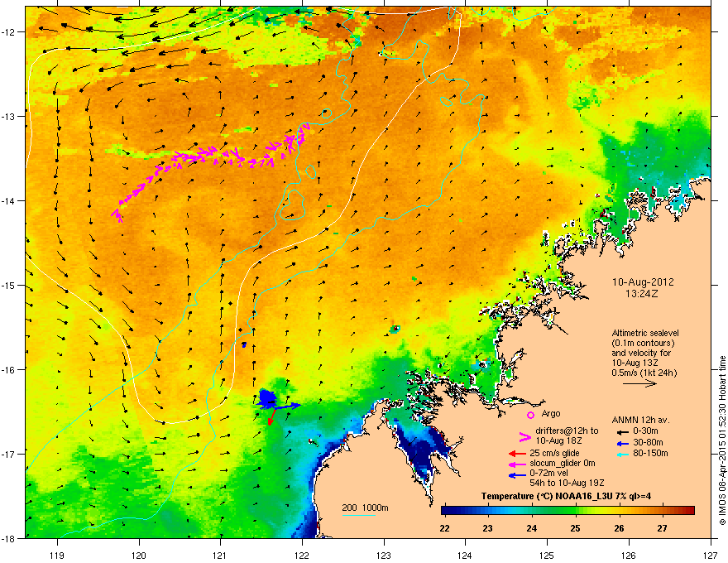Screen dimensions: 728x563
Task: Click the colorbar tick label 26
Action: point(619,528)
